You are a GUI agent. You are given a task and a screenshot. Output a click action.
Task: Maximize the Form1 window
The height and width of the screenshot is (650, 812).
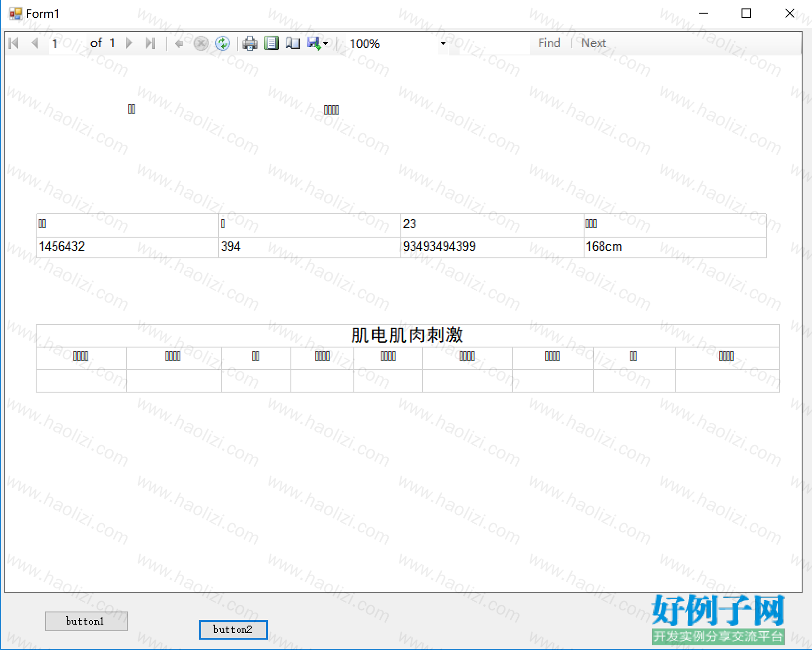[746, 13]
